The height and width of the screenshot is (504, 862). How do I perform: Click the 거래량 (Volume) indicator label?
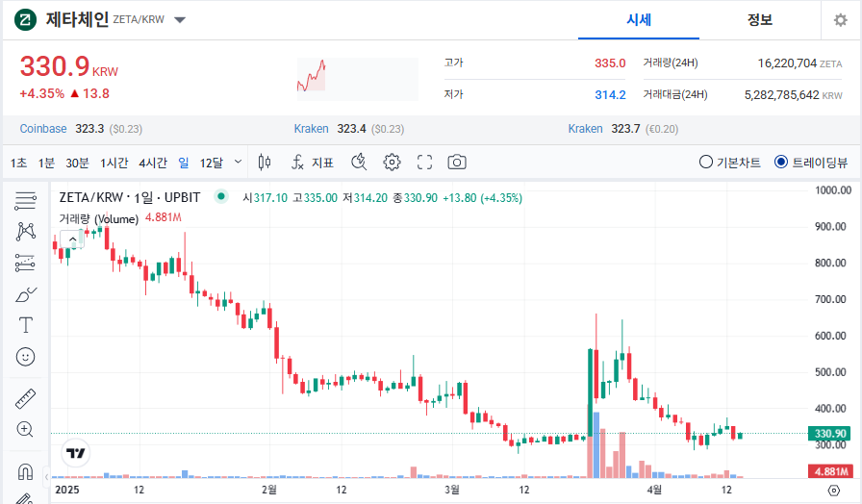point(98,218)
